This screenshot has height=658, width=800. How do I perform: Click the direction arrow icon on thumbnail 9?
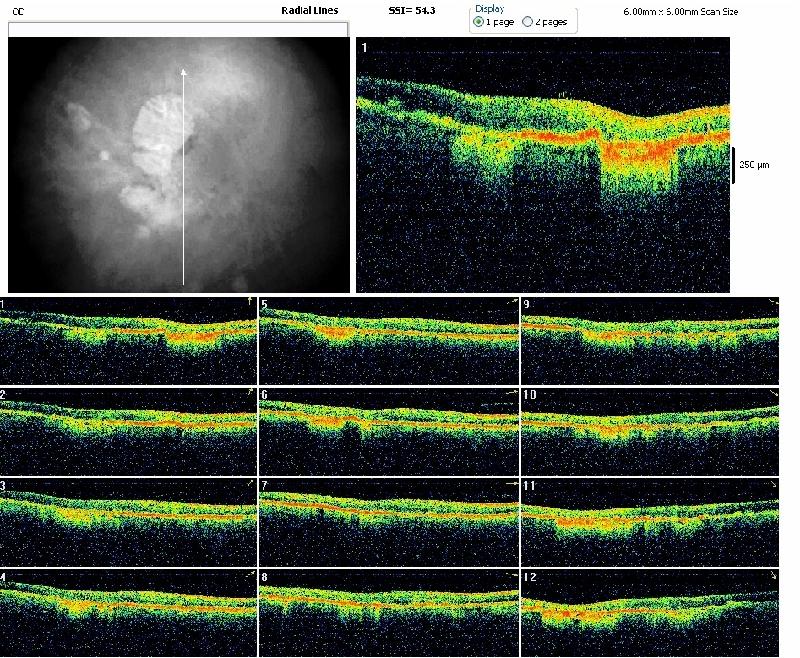(772, 301)
